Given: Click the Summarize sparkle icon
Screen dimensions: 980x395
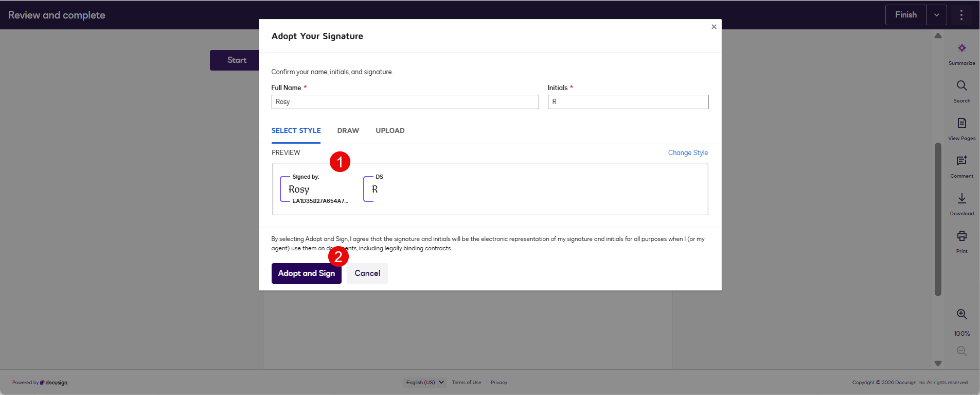Looking at the screenshot, I should pos(961,48).
